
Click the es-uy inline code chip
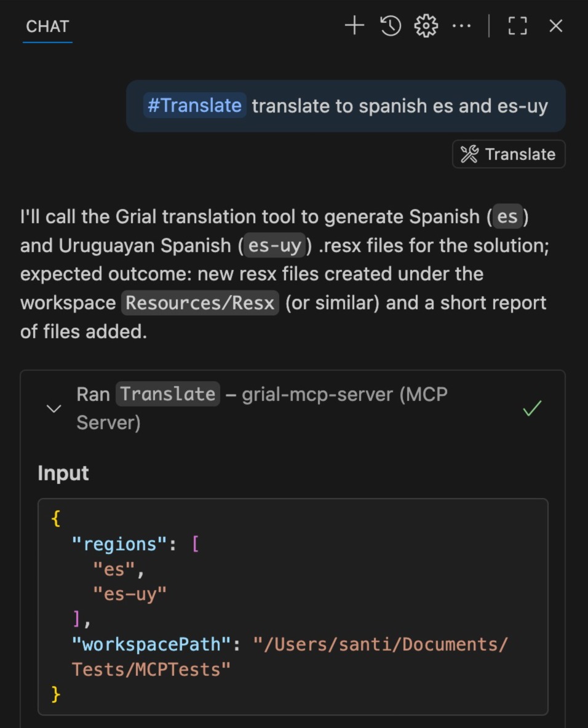pos(275,245)
